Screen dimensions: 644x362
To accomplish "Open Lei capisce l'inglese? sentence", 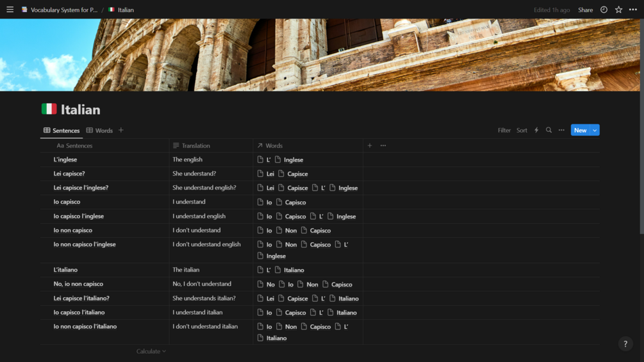I will [x=81, y=188].
